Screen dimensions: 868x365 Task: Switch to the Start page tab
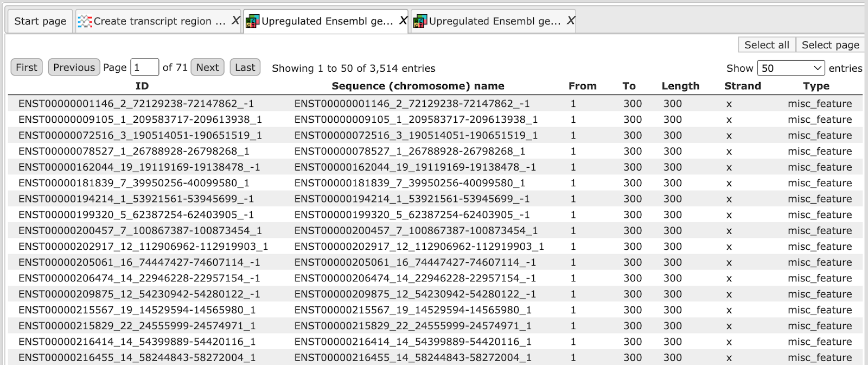pyautogui.click(x=40, y=21)
